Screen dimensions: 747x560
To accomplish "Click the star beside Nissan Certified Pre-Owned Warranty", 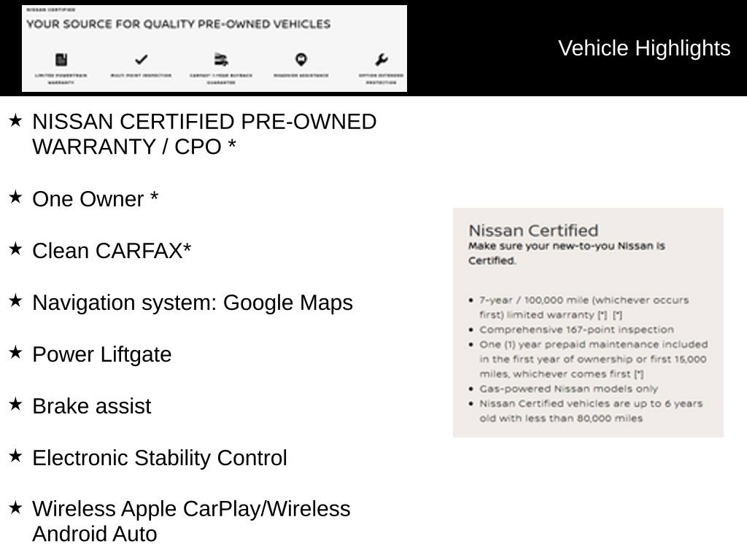I will (x=15, y=120).
